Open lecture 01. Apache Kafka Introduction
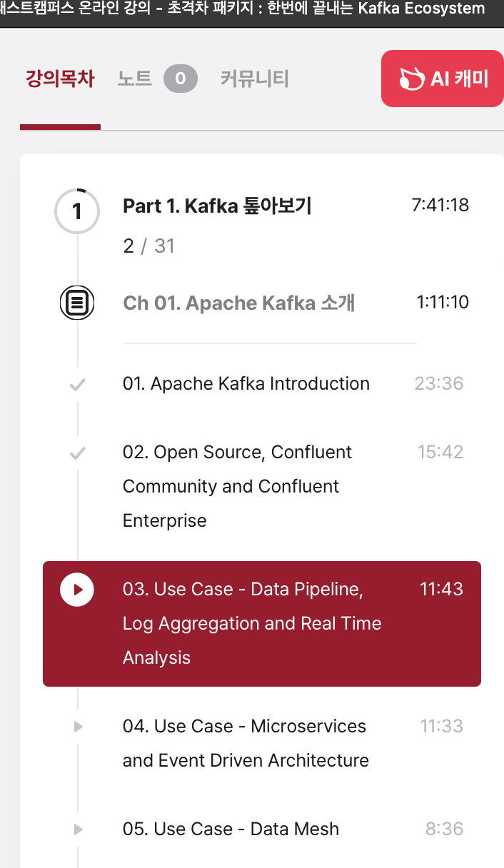Viewport: 504px width, 868px height. pyautogui.click(x=246, y=383)
